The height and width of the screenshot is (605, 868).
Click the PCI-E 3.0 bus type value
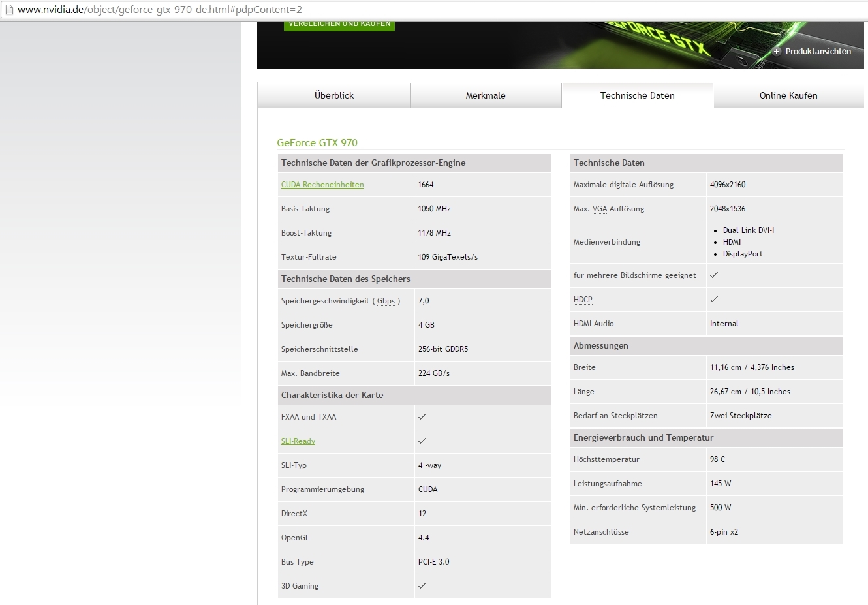coord(434,562)
